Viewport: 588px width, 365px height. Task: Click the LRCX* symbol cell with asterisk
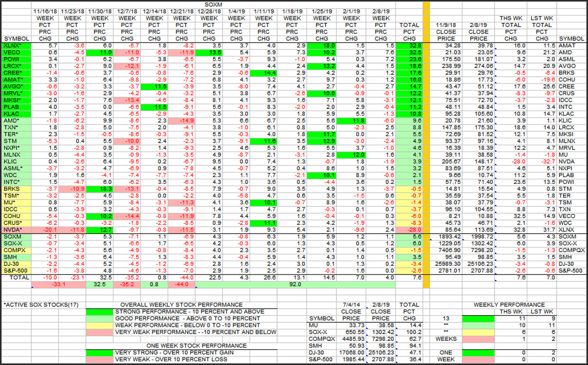coord(16,66)
